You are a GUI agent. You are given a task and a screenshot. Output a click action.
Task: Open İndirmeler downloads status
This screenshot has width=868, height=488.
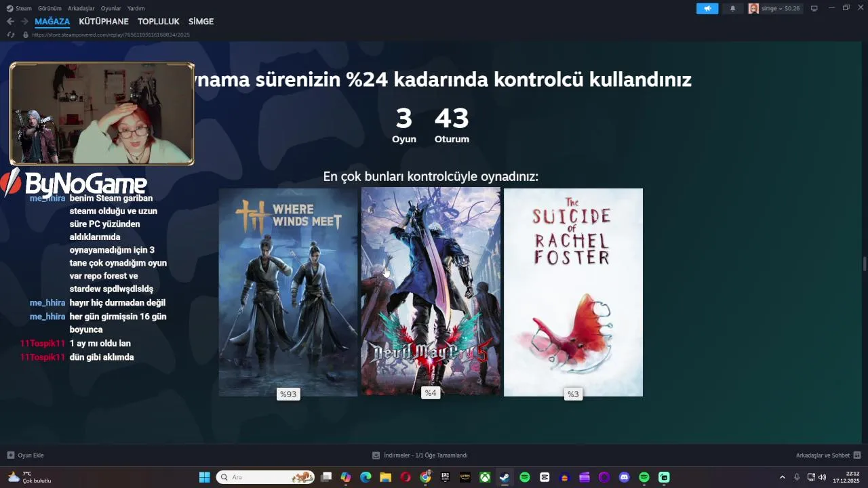(420, 455)
